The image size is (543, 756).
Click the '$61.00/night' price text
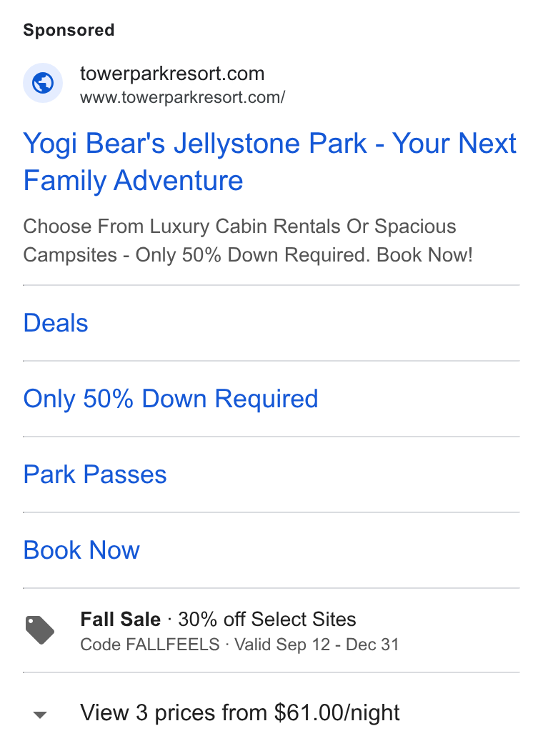tap(337, 712)
